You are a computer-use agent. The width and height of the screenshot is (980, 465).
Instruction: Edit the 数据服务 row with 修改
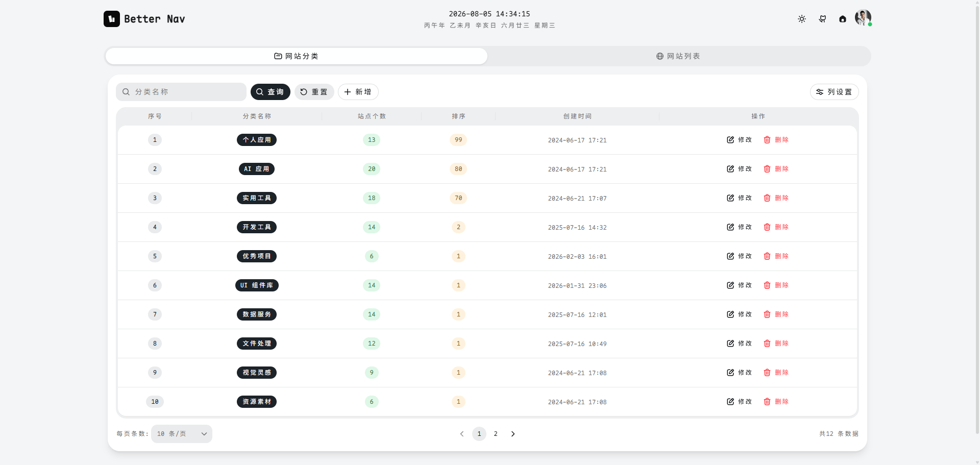[740, 314]
